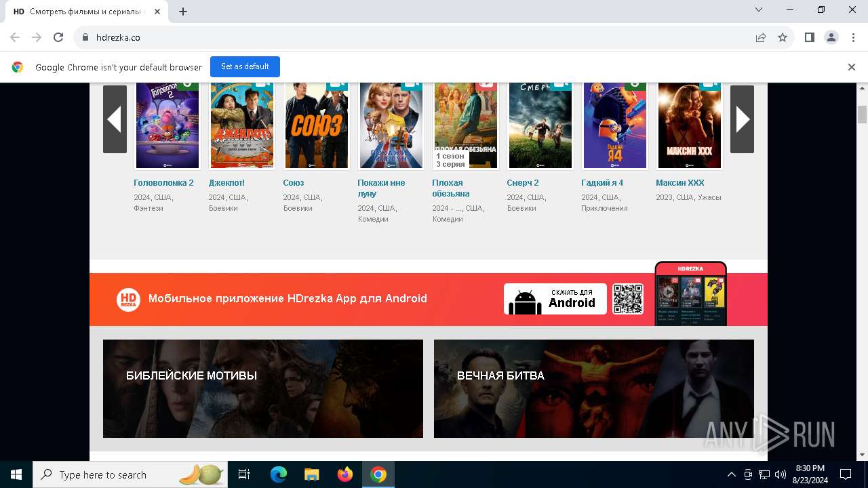
Task: Open a new browser tab
Action: pos(183,11)
